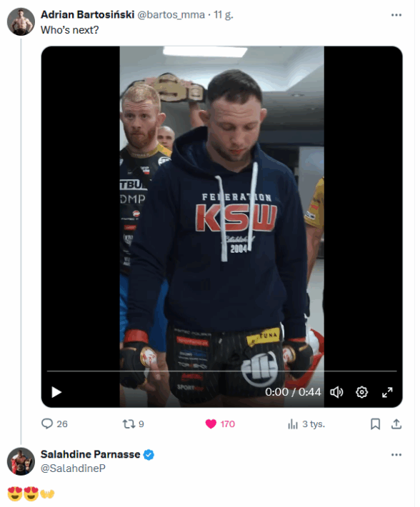Open Salahdine Parnasse's profile avatar
Screen dimensions: 420x507
pos(21,461)
